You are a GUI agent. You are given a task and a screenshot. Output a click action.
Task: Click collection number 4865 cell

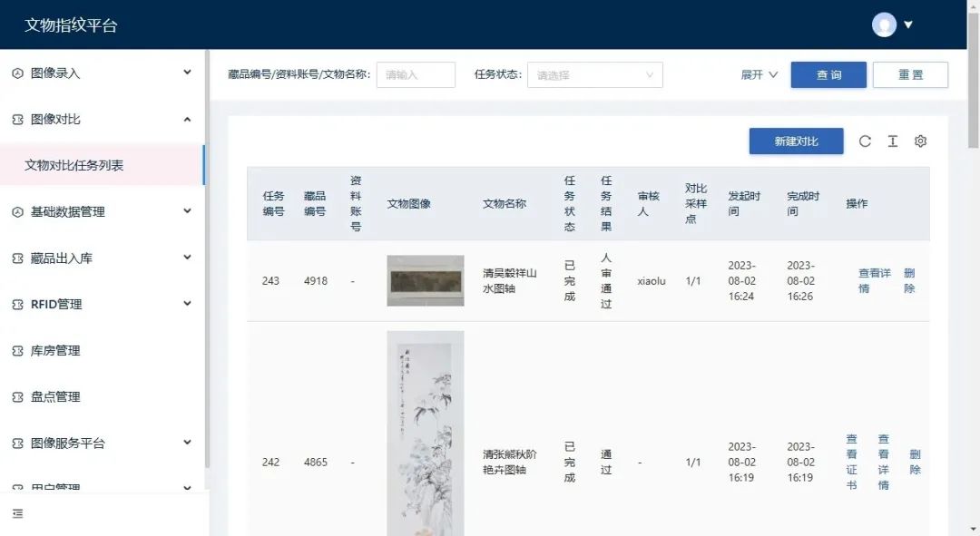316,462
